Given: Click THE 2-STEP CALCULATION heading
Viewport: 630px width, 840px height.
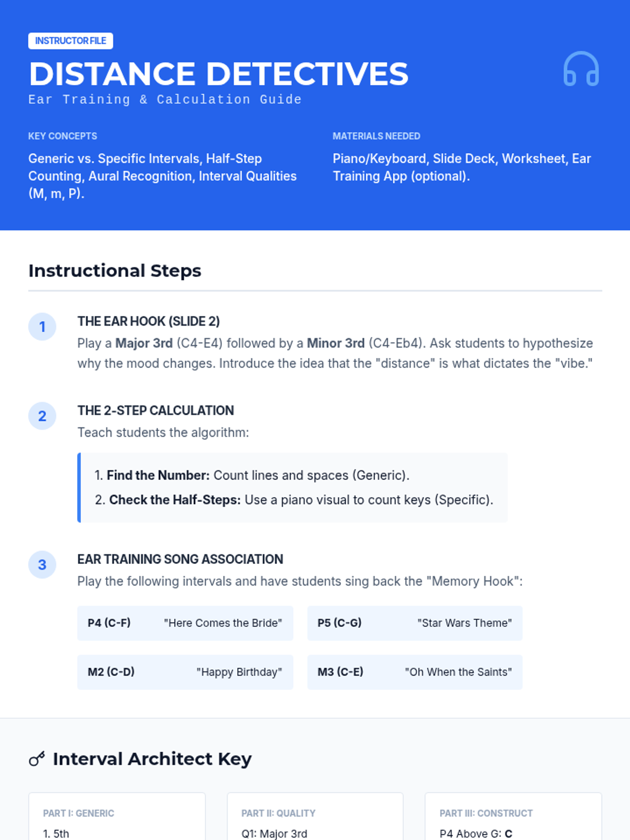Looking at the screenshot, I should (155, 411).
